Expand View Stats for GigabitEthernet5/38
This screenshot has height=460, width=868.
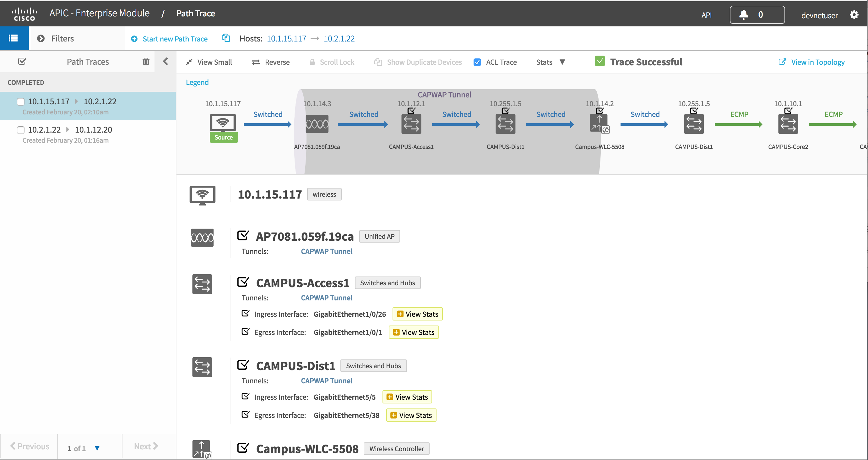(411, 415)
